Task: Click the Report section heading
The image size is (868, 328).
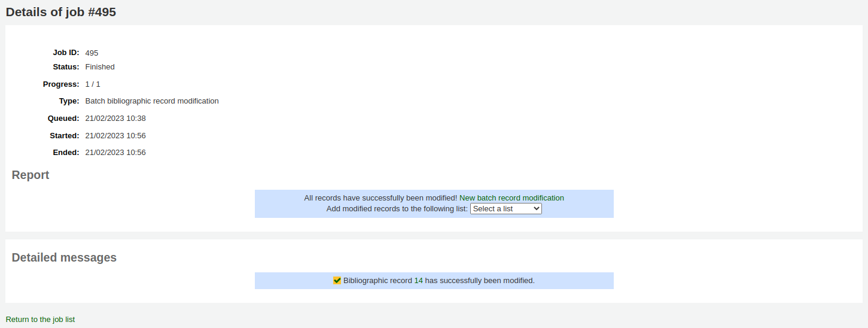Action: [x=31, y=175]
